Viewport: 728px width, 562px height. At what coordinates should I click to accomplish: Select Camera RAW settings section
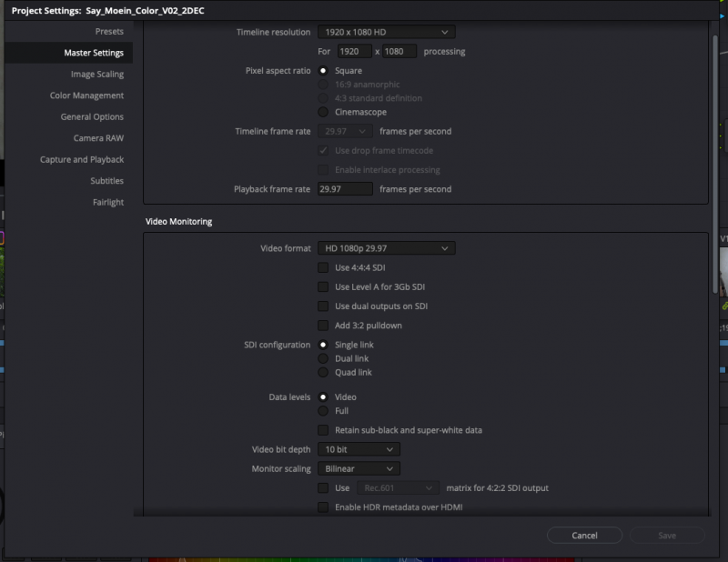(98, 138)
